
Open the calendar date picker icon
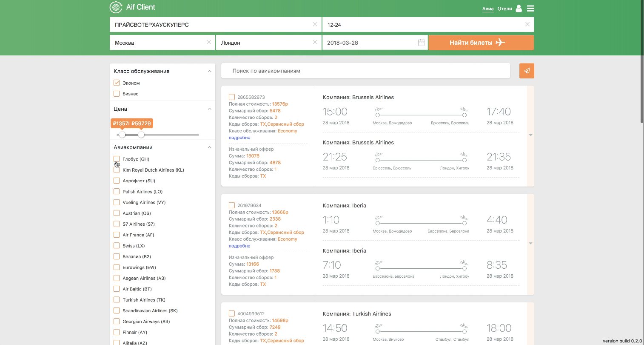421,43
